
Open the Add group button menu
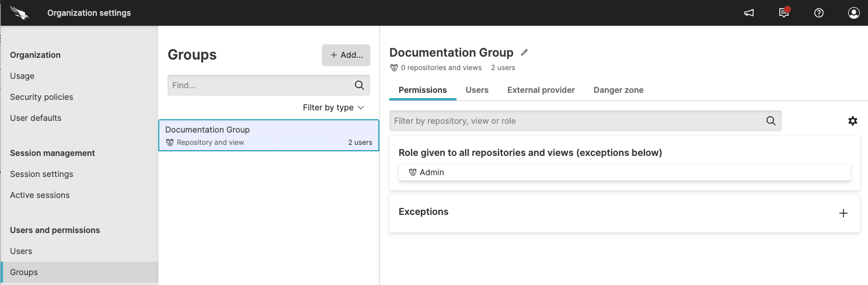click(346, 55)
